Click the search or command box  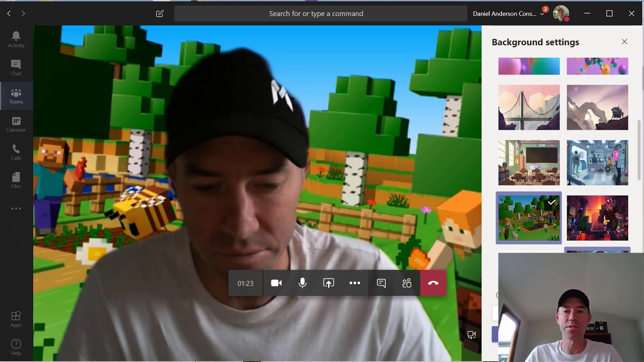(x=320, y=14)
